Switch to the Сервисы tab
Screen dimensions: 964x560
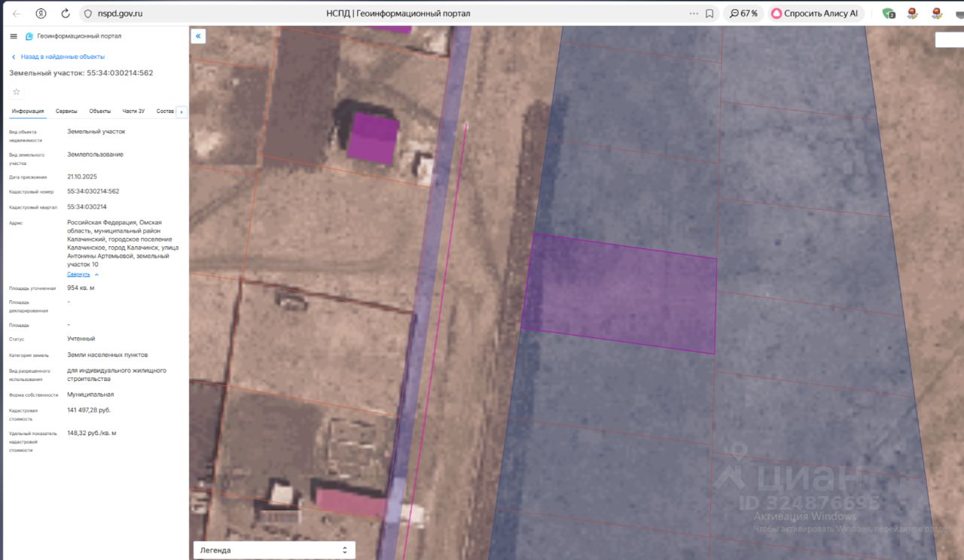pos(66,111)
